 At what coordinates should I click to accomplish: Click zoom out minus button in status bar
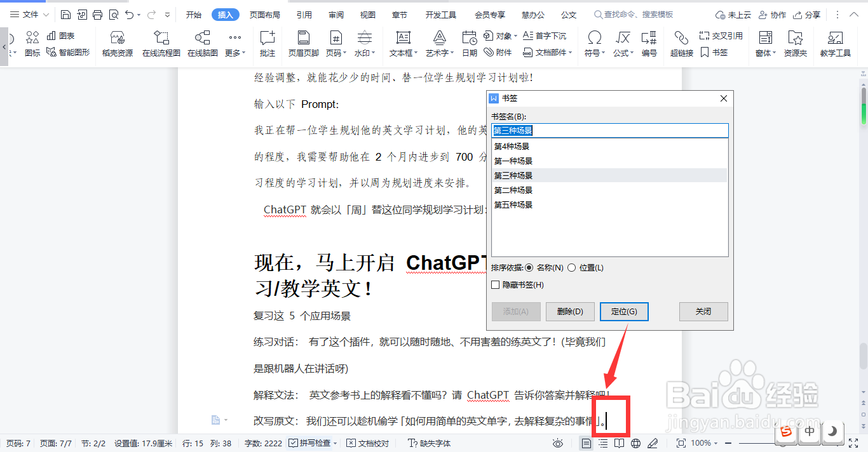pos(728,443)
